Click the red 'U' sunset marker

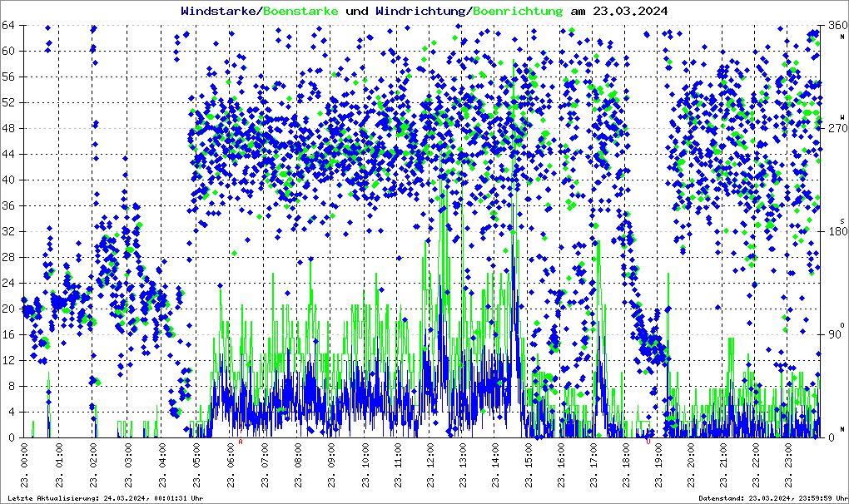(x=648, y=442)
